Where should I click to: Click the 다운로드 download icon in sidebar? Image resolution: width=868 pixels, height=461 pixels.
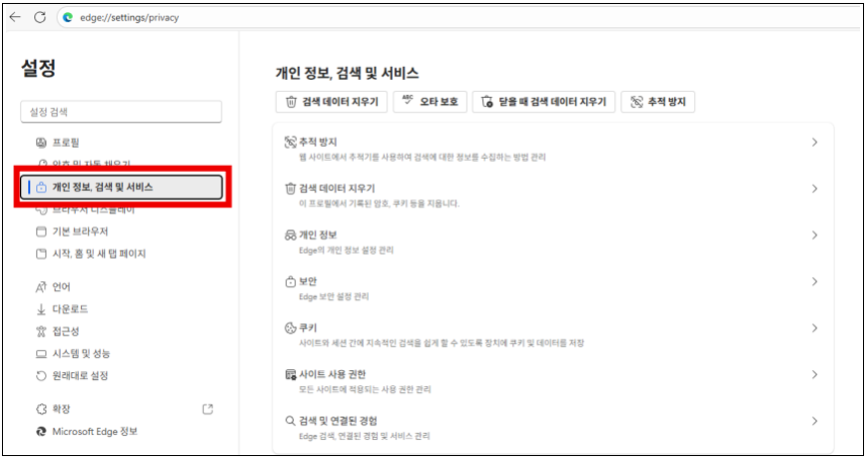[41, 309]
